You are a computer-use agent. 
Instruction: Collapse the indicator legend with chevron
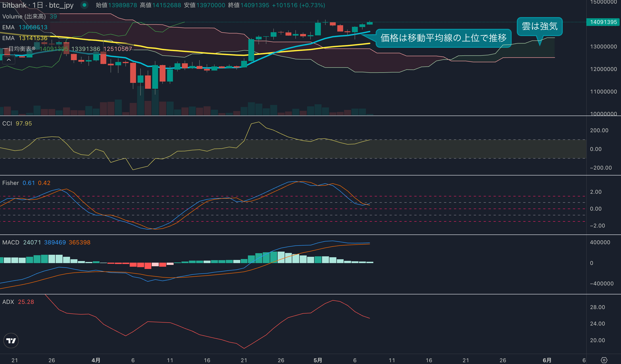tap(9, 60)
